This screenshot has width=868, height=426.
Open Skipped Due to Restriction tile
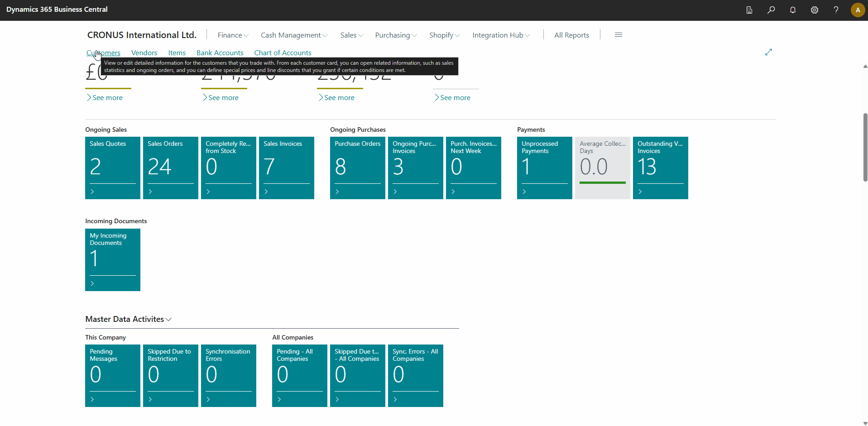coord(171,376)
